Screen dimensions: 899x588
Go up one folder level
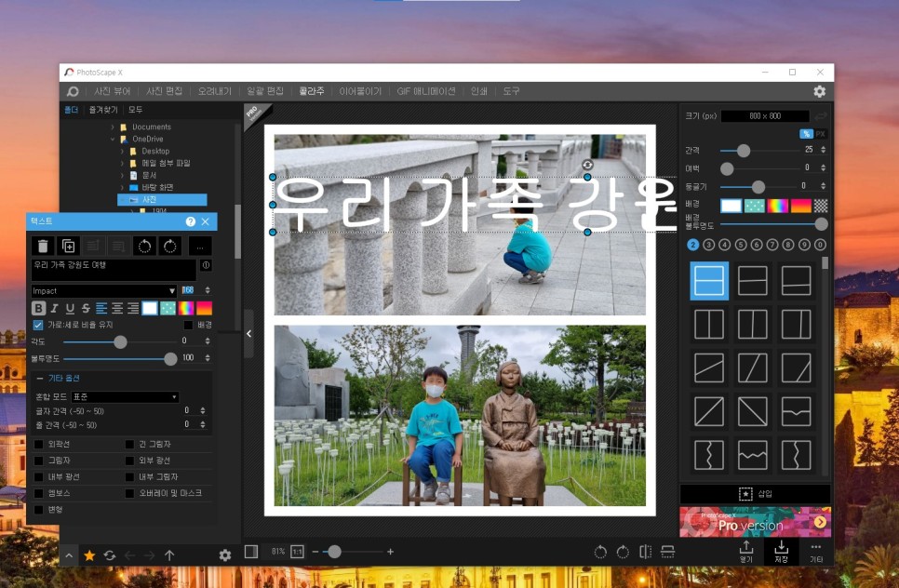pyautogui.click(x=169, y=555)
